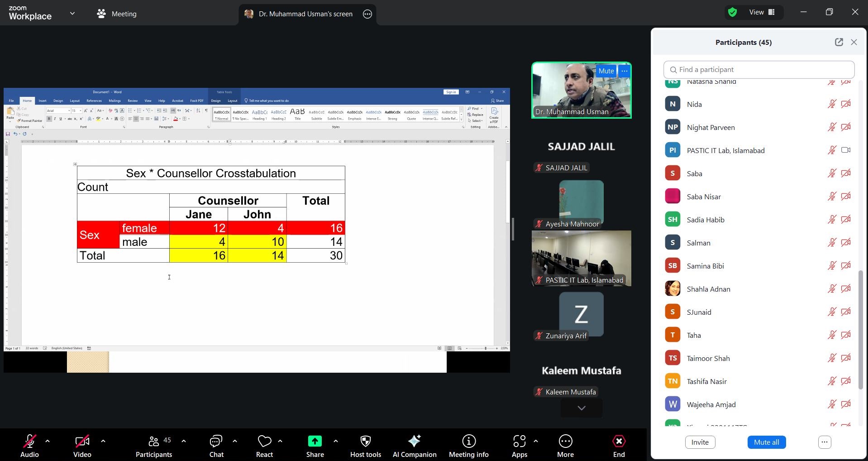Expand the Share screen options arrow
Screen dimensions: 868x461
tap(335, 440)
